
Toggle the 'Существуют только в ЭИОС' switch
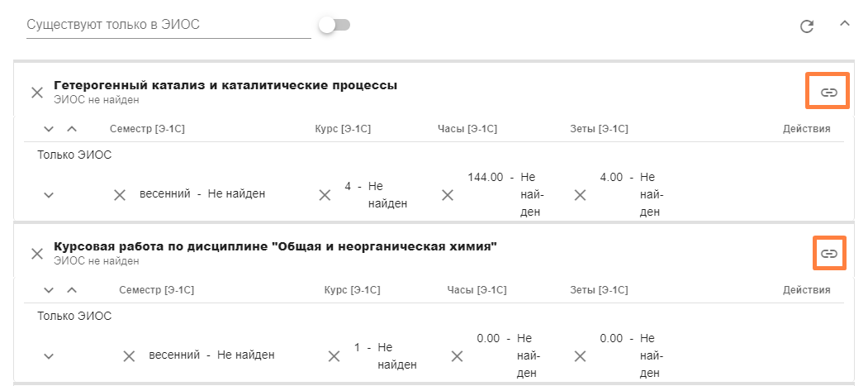point(334,26)
